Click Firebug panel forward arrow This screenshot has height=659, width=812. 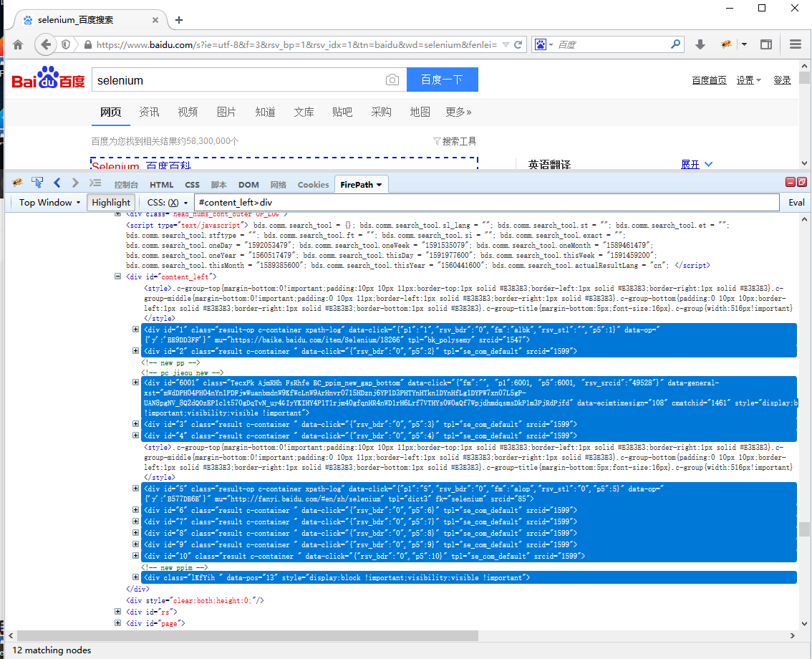(x=76, y=183)
